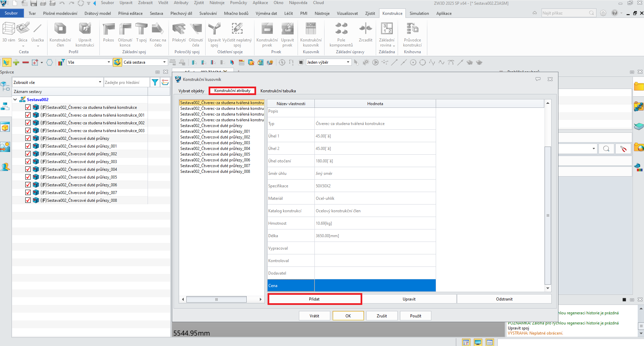Toggle checkbox for tvářená konstrukce_003

pyautogui.click(x=28, y=131)
